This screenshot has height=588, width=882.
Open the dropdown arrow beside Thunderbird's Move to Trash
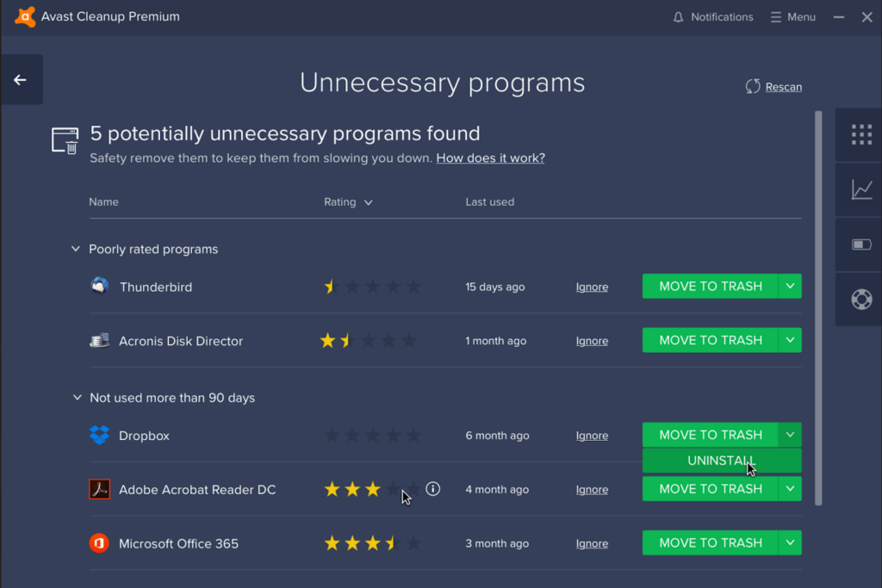(790, 286)
